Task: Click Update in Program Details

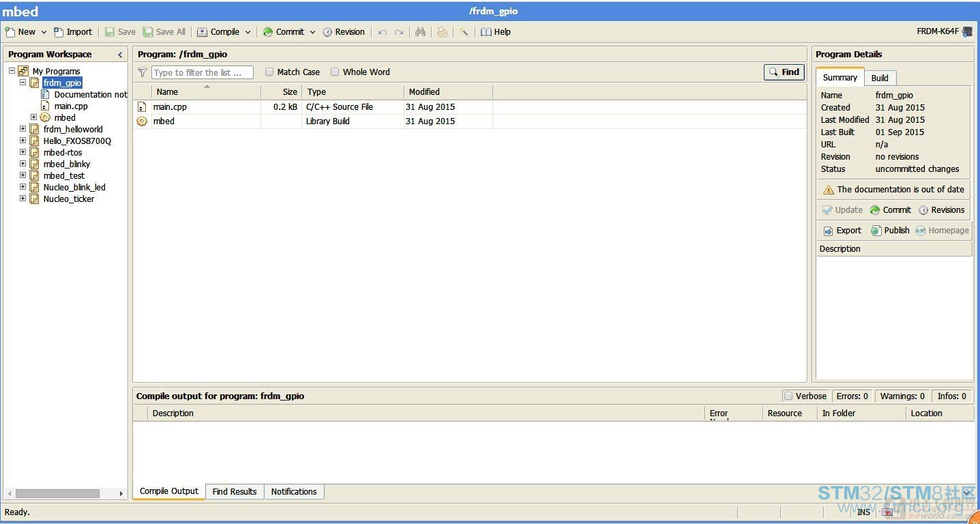Action: click(842, 210)
